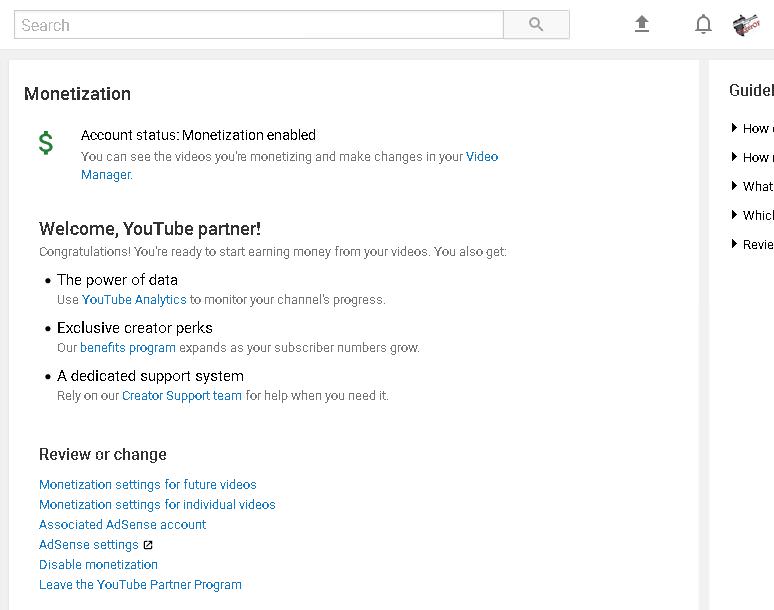Click the external link icon beside AdSense settings

click(x=148, y=545)
